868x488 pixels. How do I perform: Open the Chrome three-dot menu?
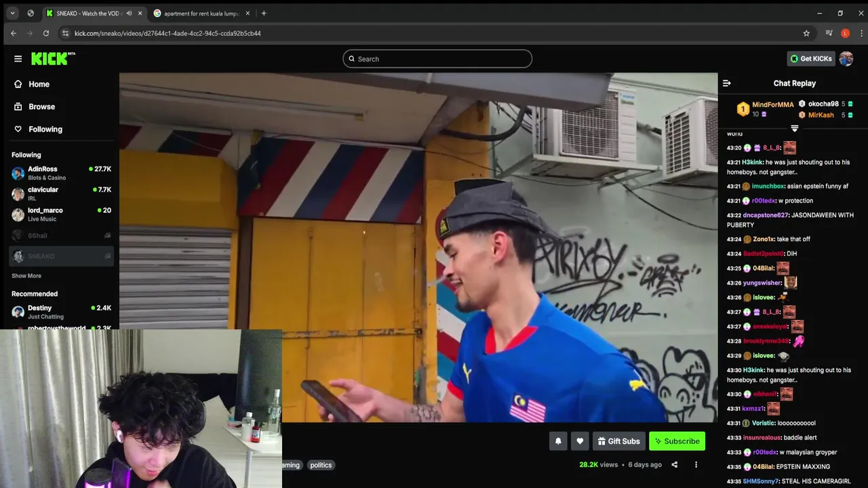pos(861,33)
